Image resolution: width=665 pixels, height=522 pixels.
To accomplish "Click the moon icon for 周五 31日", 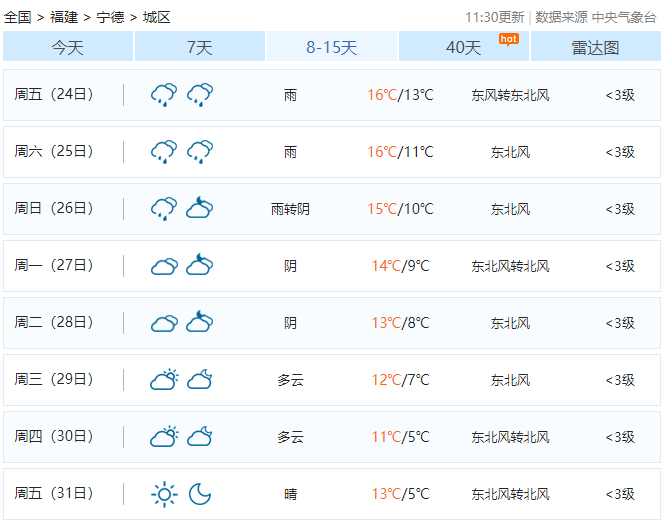I will point(200,494).
